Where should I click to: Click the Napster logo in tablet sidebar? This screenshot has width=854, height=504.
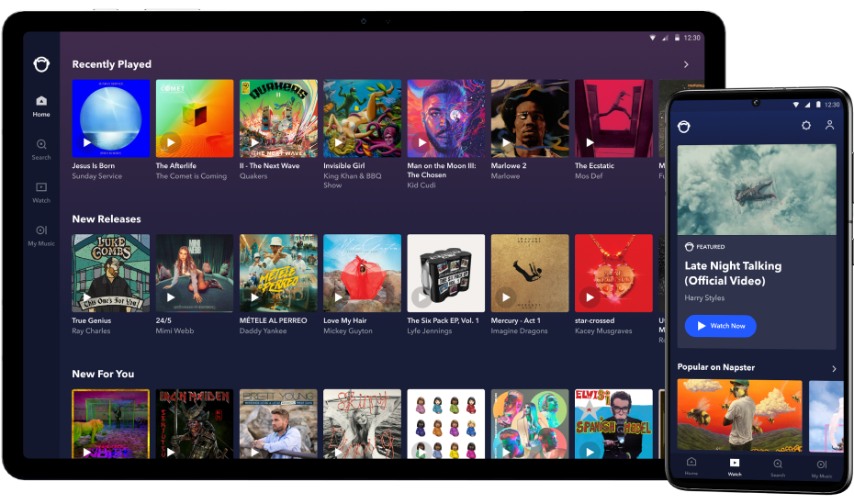pos(41,64)
